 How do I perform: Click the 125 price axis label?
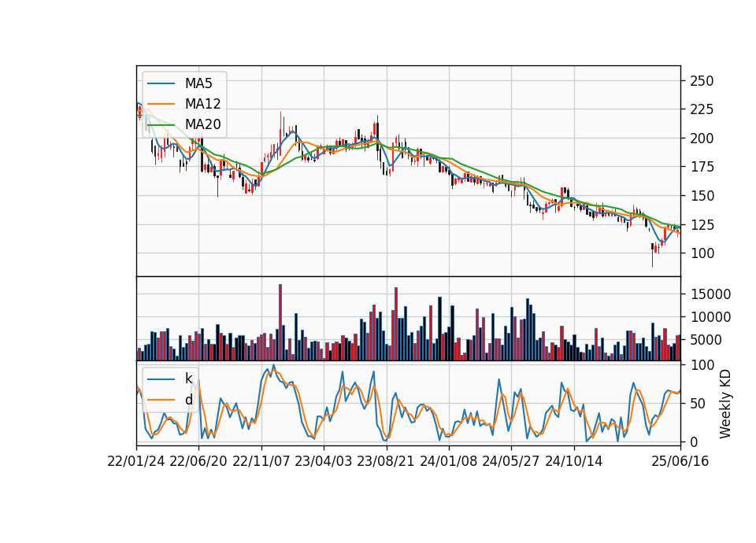(x=702, y=224)
